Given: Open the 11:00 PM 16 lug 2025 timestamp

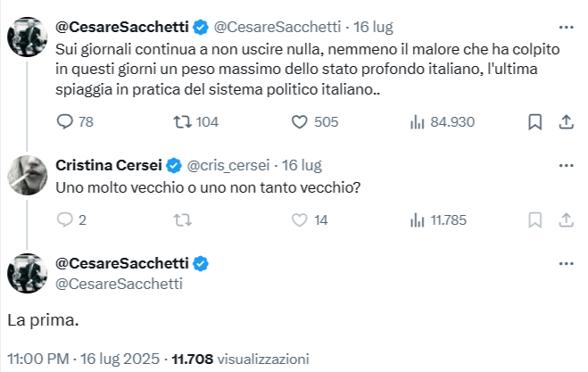Looking at the screenshot, I should pyautogui.click(x=83, y=359).
